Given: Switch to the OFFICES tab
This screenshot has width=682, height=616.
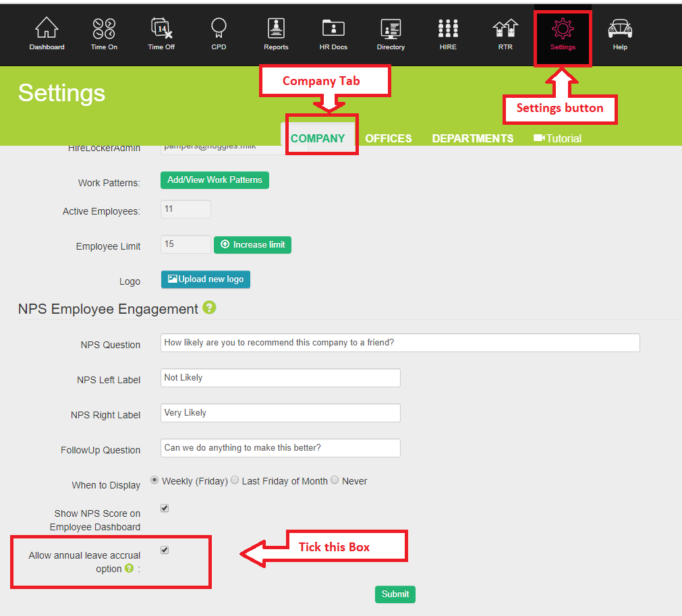Looking at the screenshot, I should click(389, 138).
